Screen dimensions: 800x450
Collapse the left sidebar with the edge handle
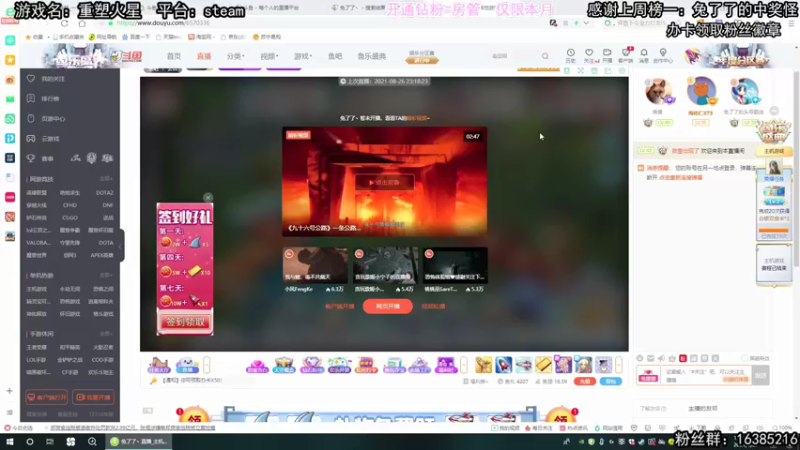click(121, 246)
